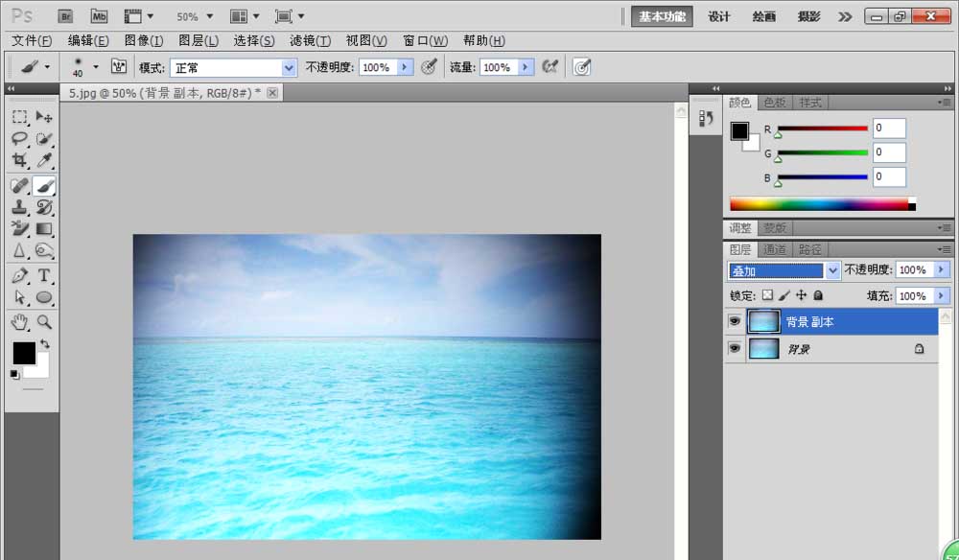Select the 基本功能 workspace
959x560 pixels.
662,16
